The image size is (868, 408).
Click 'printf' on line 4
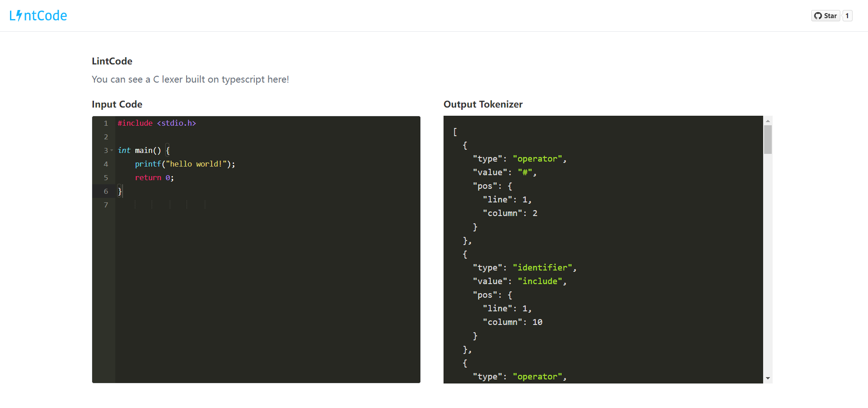click(x=148, y=164)
